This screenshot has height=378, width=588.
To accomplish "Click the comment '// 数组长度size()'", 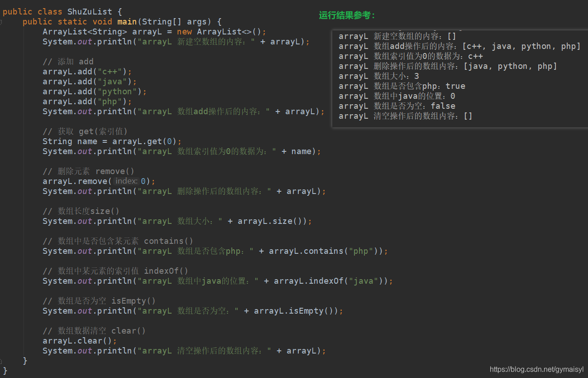I will coord(81,211).
